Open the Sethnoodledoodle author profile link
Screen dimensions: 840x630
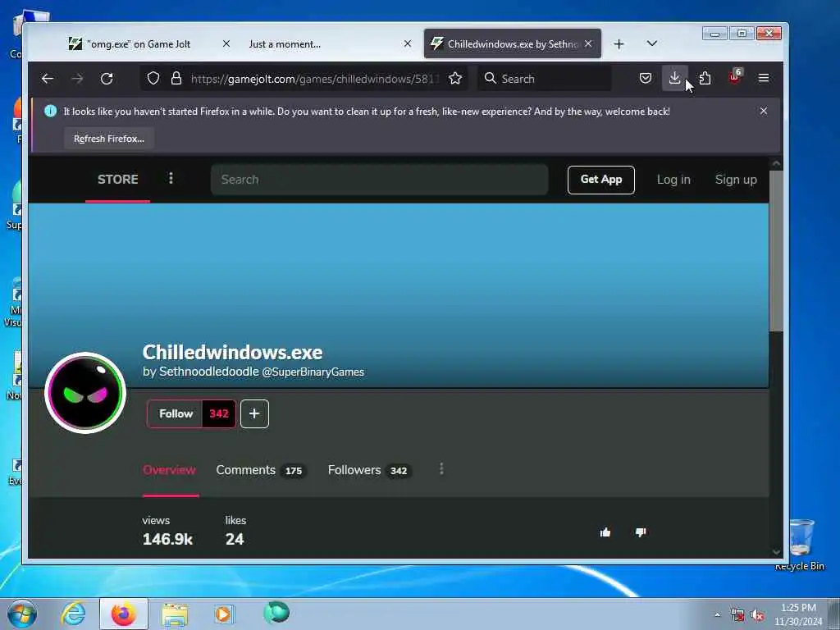click(x=209, y=372)
